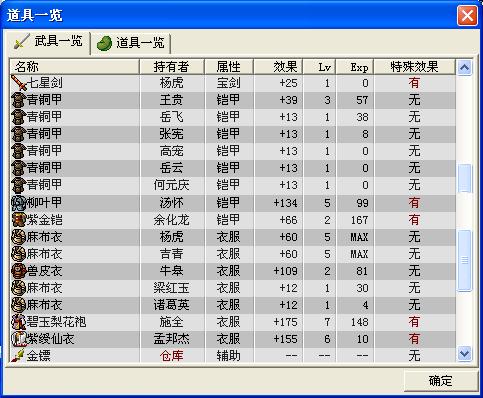Image resolution: width=483 pixels, height=398 pixels.
Task: Switch to the 武具一览 tab
Action: (48, 42)
